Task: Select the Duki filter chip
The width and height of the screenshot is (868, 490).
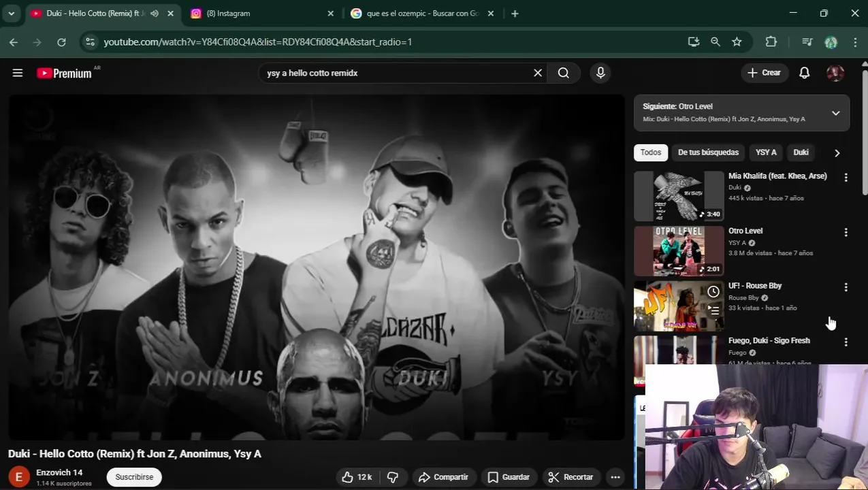Action: click(801, 152)
